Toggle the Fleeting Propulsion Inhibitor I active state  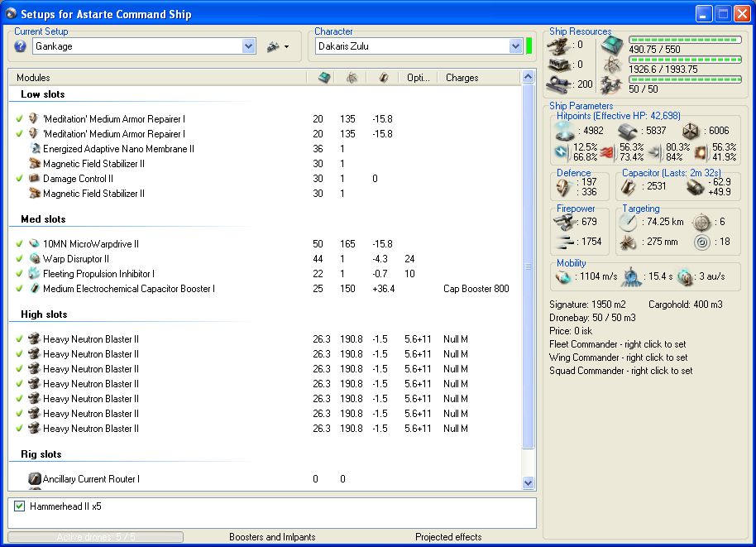coord(19,274)
